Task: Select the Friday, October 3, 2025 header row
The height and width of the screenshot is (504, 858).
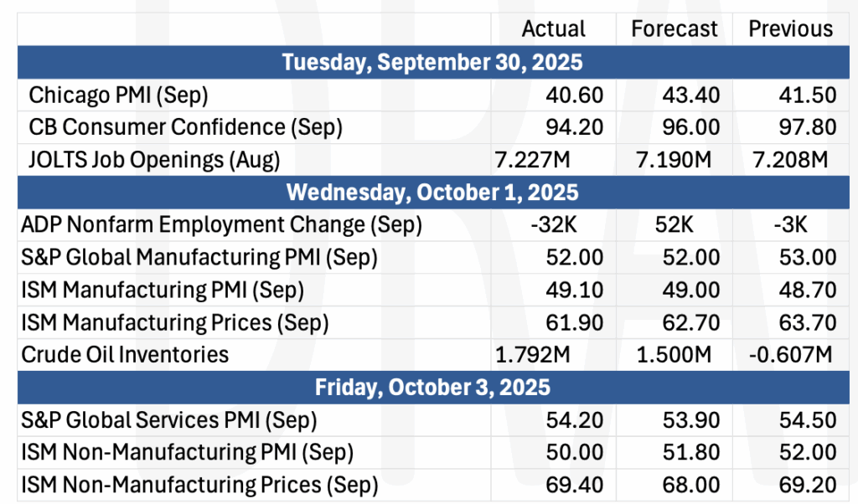Action: 432,387
